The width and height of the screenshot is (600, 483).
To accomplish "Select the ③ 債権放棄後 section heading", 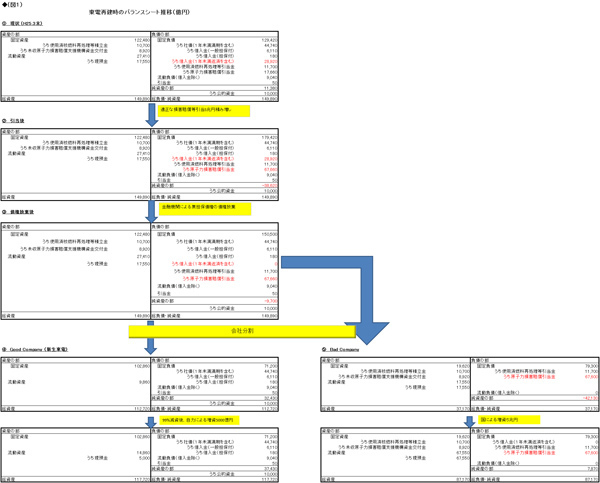I will point(18,212).
